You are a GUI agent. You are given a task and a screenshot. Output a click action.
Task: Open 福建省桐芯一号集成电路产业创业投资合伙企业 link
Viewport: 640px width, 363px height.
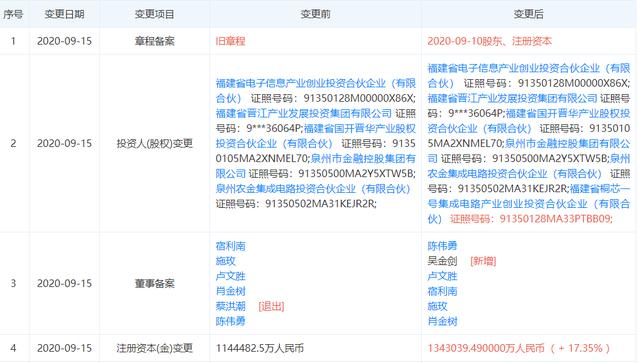click(x=529, y=204)
